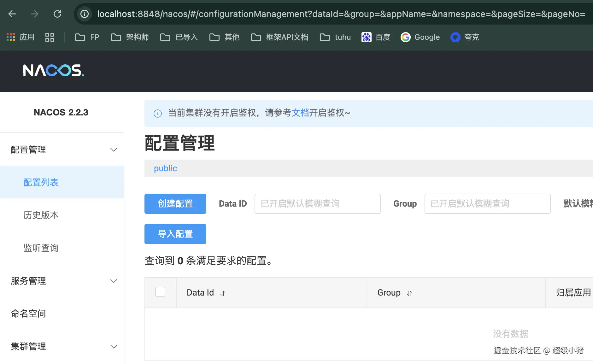Open the FP bookmark folder
Screen dimensions: 593x364
click(87, 37)
